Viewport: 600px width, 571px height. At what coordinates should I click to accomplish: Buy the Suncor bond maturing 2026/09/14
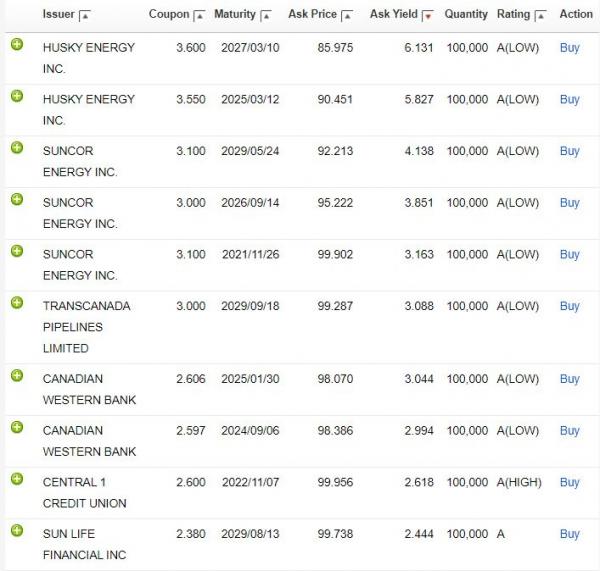tap(569, 203)
